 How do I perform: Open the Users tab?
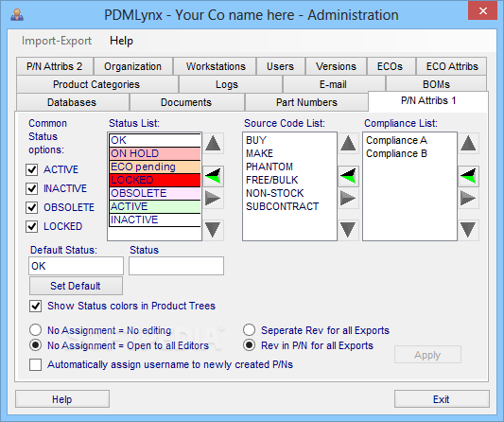280,66
